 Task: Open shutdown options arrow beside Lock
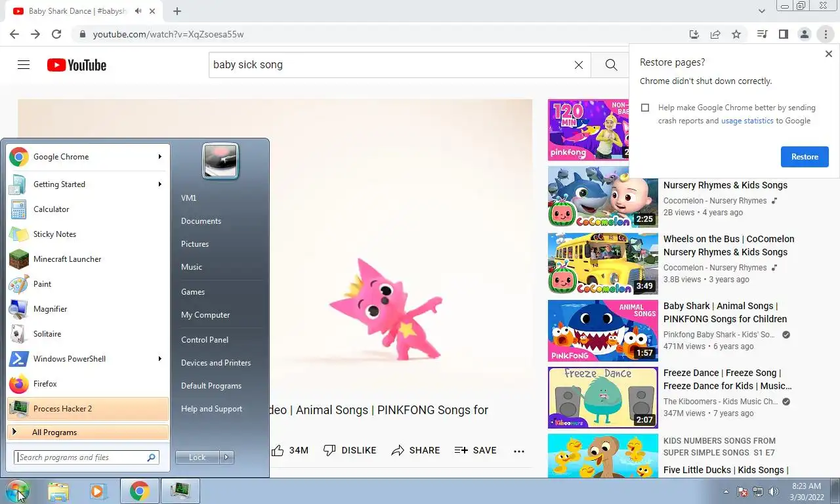[x=227, y=457]
